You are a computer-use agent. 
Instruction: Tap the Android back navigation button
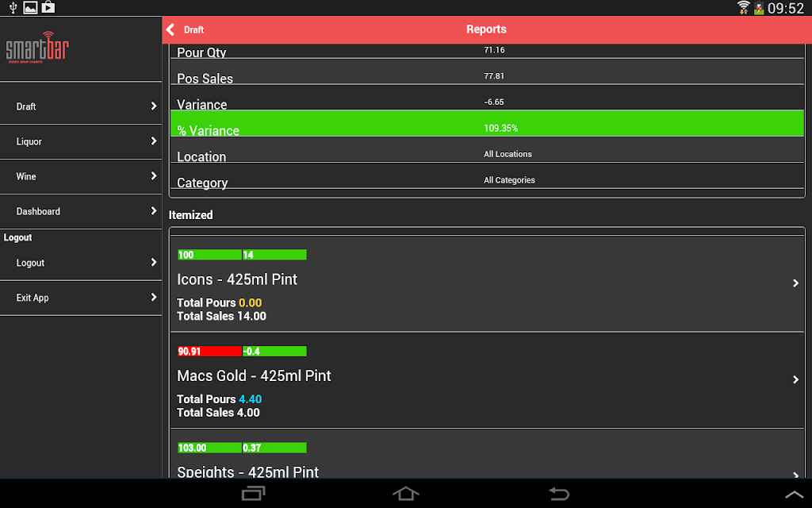(559, 493)
